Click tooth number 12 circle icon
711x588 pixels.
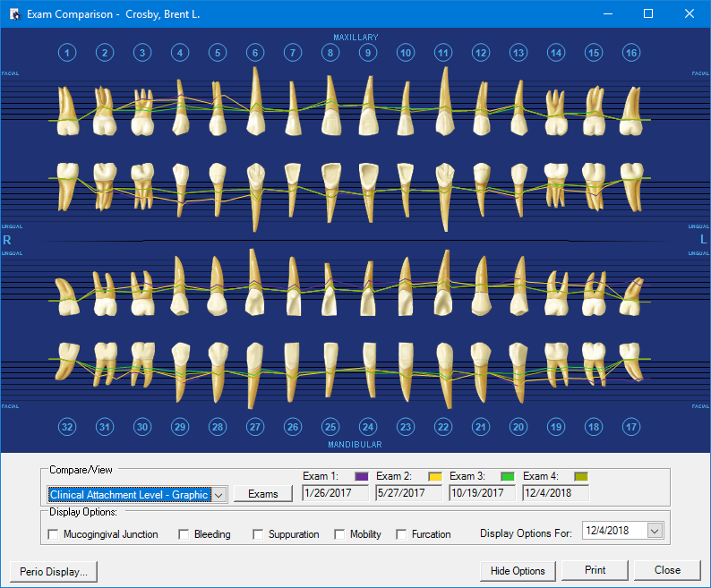[481, 53]
